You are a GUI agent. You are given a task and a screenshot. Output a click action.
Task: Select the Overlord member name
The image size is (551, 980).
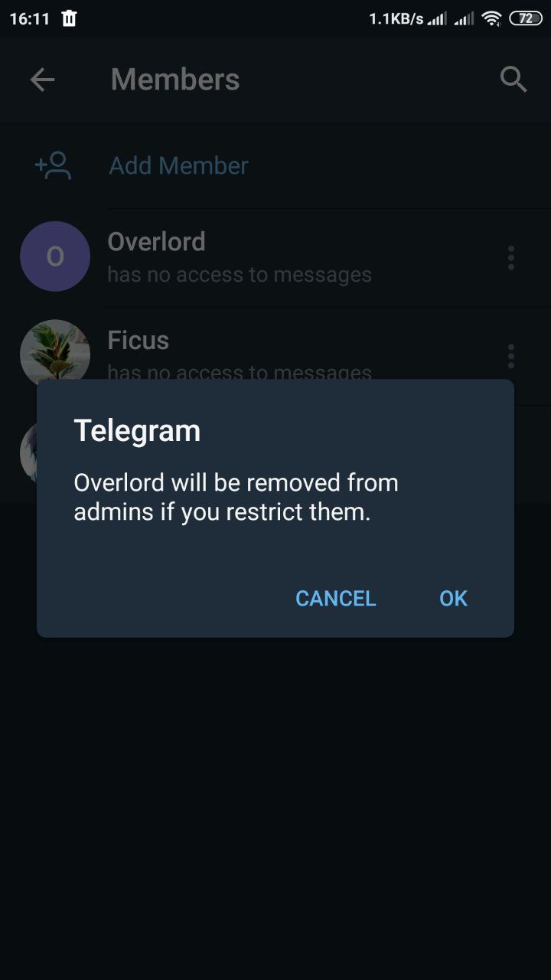(x=157, y=241)
